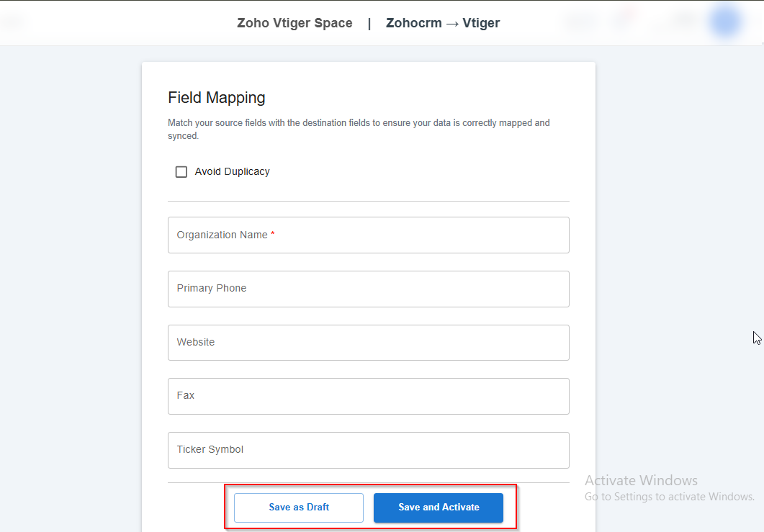Click the Activate Windows watermark title

pos(641,481)
